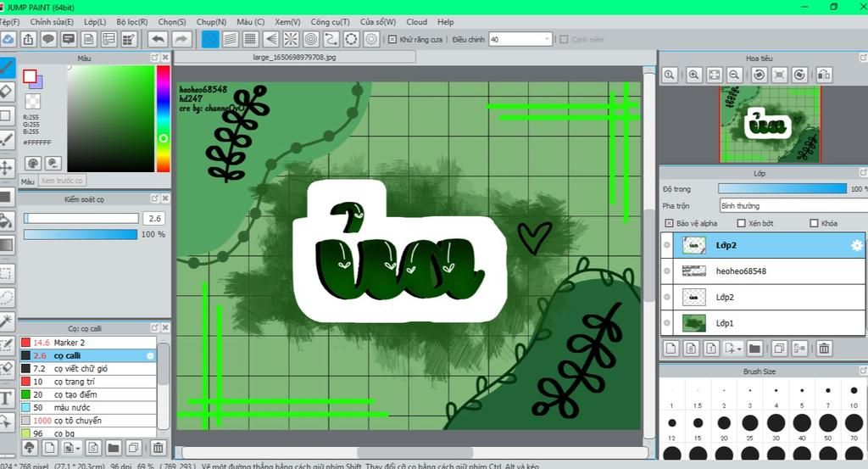This screenshot has height=469, width=868.
Task: Open settings gear on selected Lớp2 layer
Action: tap(857, 245)
